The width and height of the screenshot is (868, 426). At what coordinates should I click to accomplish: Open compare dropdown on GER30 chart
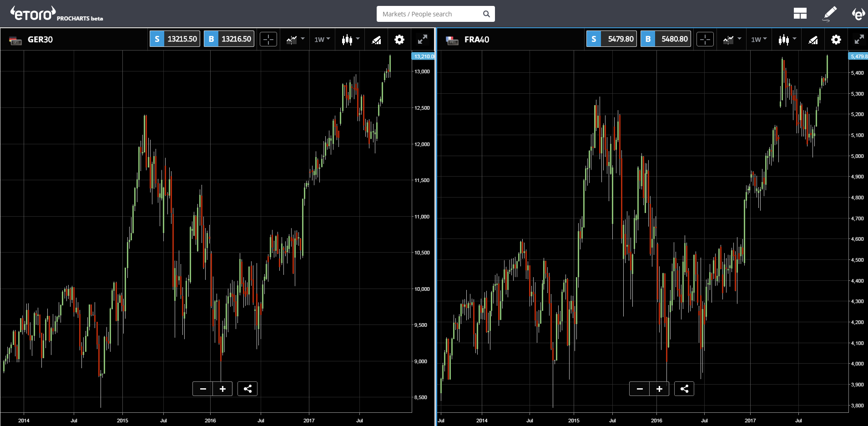click(x=295, y=40)
